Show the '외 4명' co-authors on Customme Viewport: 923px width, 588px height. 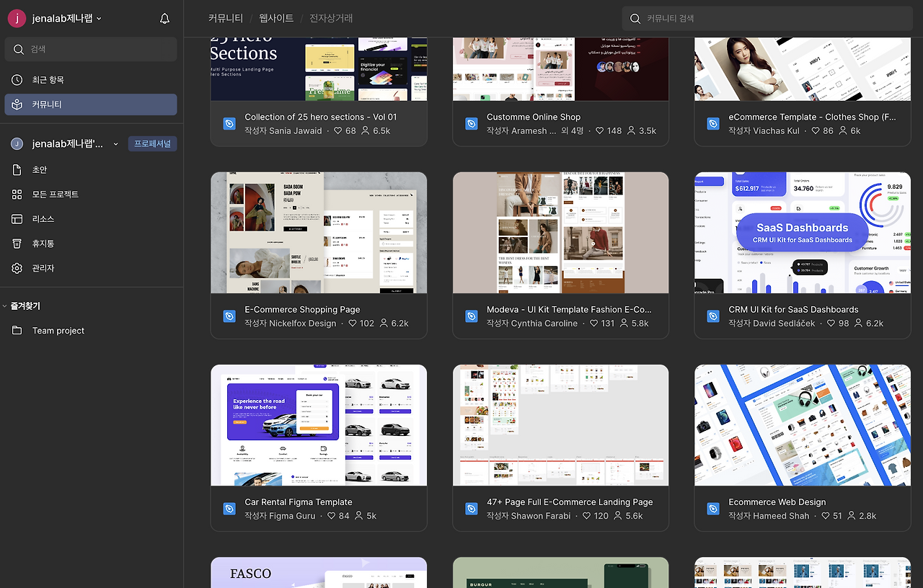[x=571, y=131]
